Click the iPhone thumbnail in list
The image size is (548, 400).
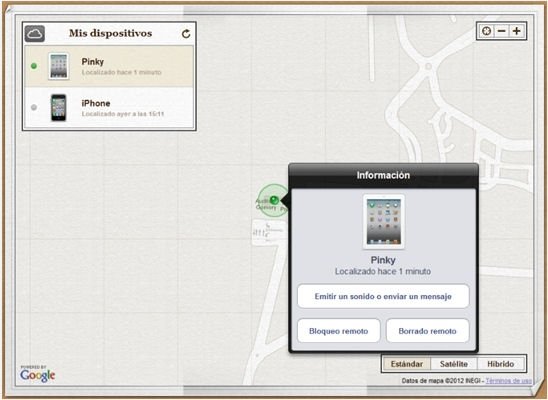click(x=58, y=108)
